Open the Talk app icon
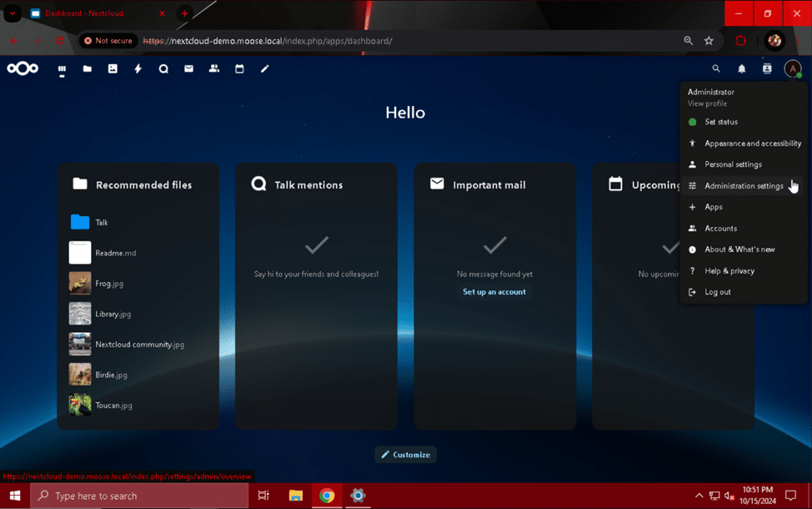This screenshot has height=509, width=812. 163,68
